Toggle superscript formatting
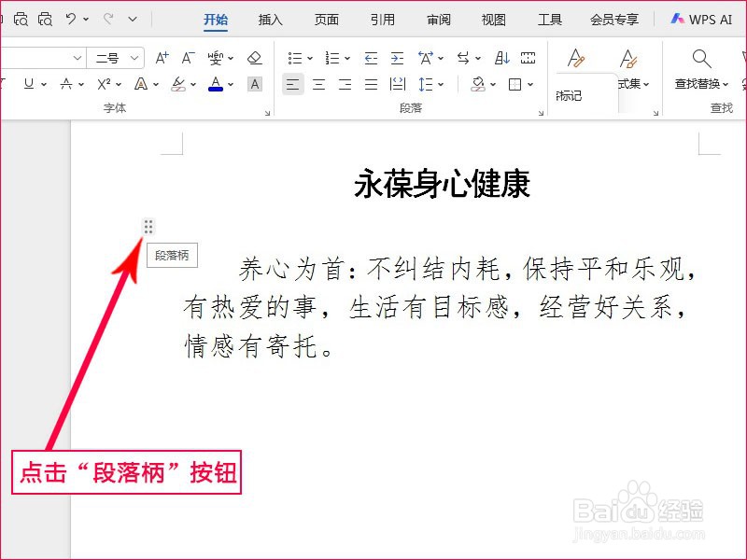 pos(103,83)
